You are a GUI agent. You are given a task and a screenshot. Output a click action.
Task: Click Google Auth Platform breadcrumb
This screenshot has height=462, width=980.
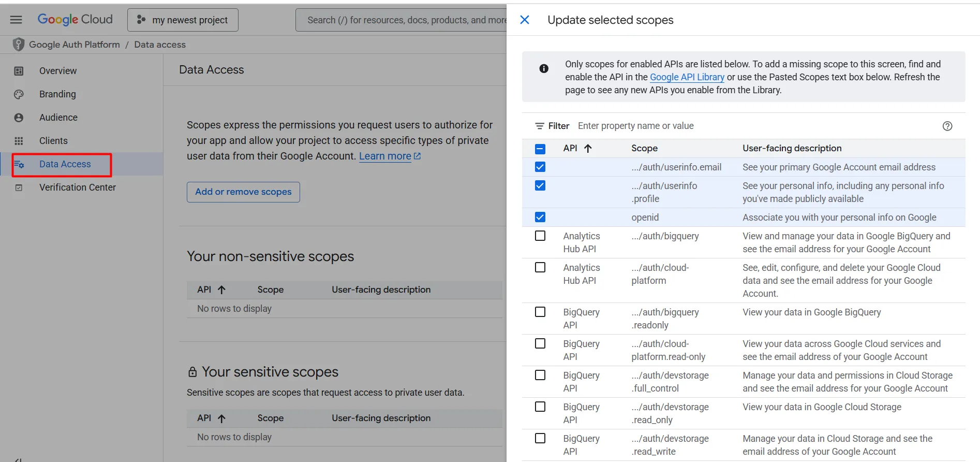click(75, 45)
